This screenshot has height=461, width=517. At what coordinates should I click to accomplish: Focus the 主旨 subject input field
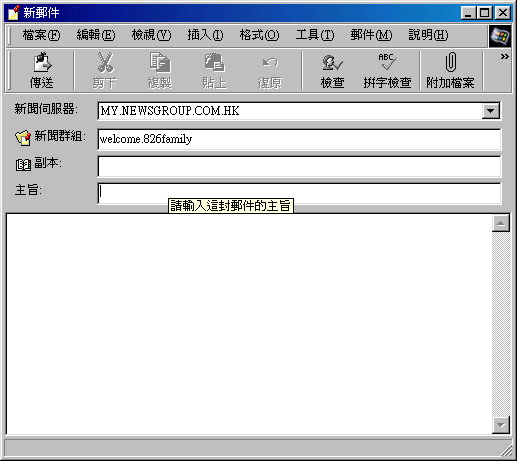299,193
